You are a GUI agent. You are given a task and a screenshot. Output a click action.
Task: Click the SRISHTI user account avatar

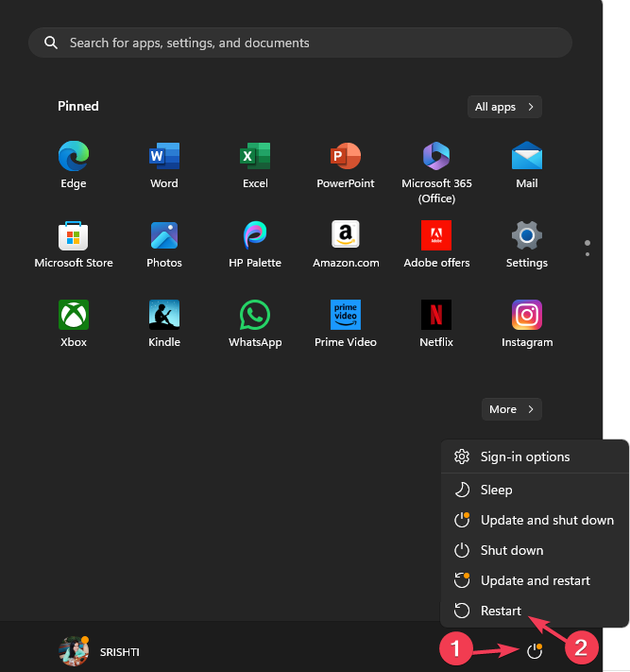[x=74, y=651]
